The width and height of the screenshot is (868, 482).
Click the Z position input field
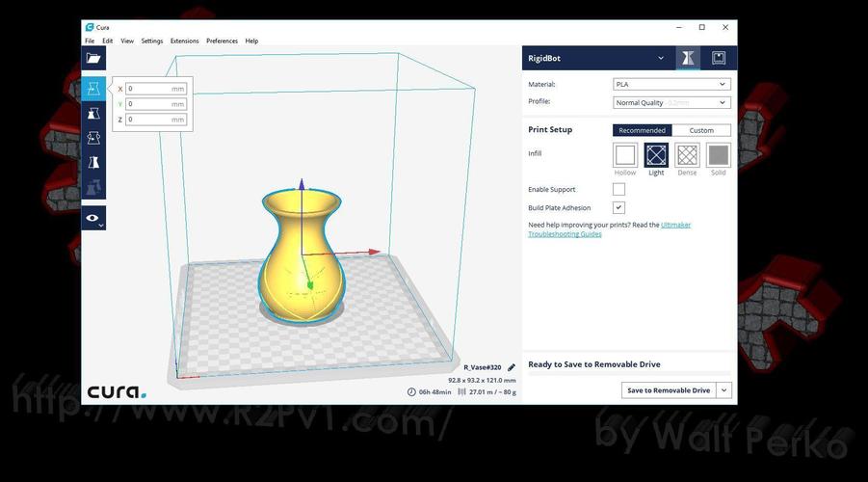pos(156,120)
